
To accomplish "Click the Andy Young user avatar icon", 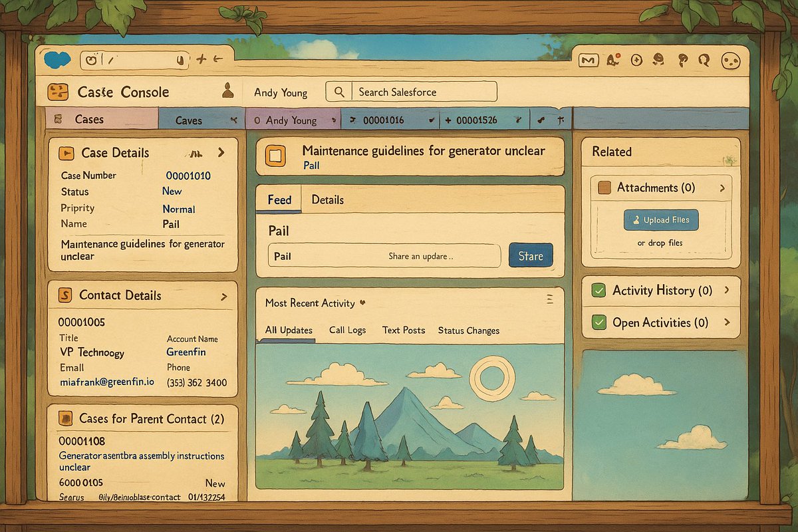I will coord(228,90).
